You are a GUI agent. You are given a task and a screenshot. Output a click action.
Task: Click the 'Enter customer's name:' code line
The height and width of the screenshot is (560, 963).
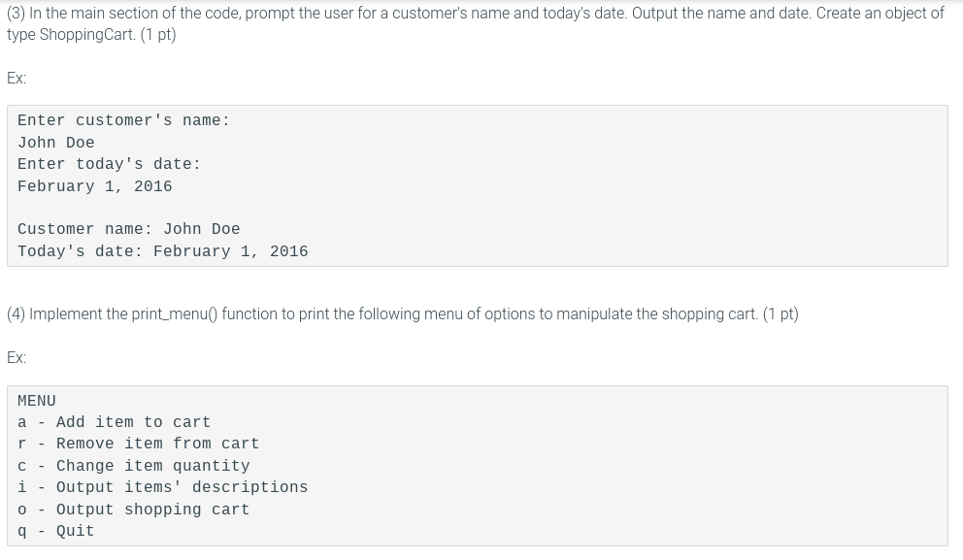[123, 120]
